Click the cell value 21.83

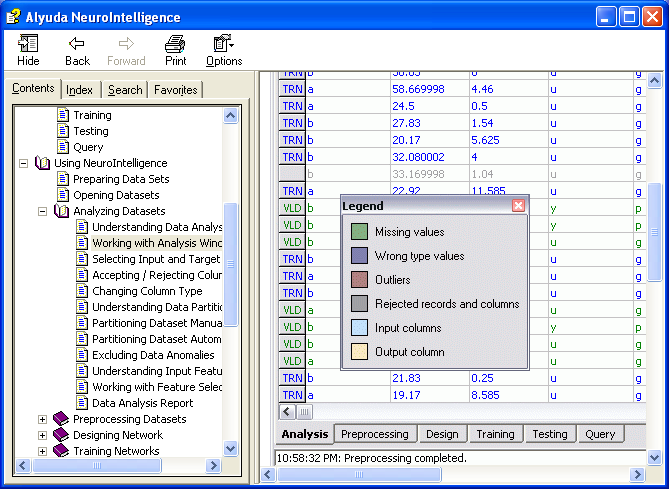(x=406, y=378)
